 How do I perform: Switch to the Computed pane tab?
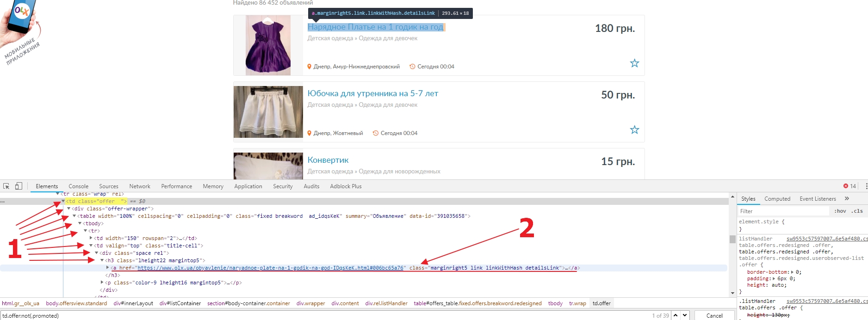(777, 198)
